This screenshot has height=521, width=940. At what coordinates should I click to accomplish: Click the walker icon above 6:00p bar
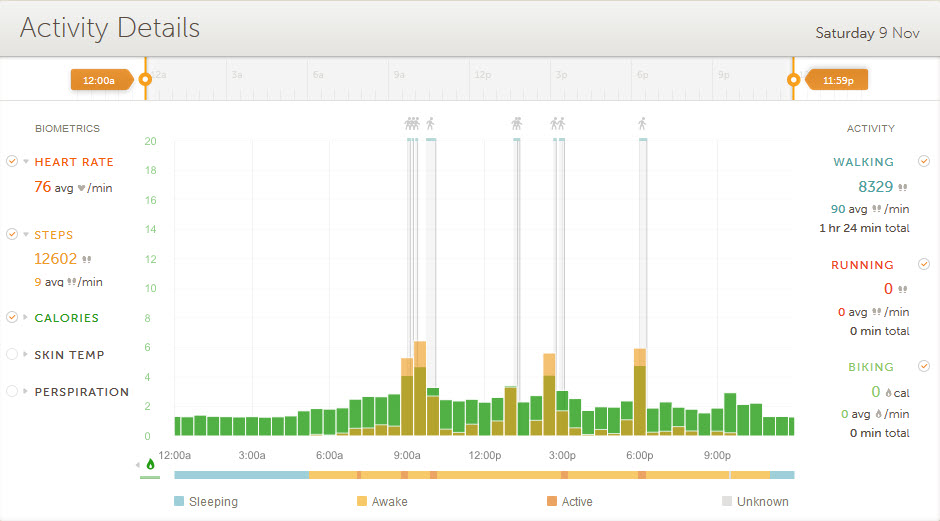click(642, 124)
